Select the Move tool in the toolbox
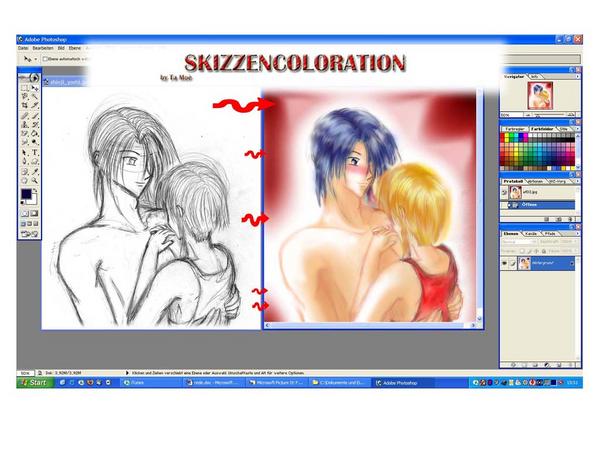The image size is (600, 450). [34, 88]
